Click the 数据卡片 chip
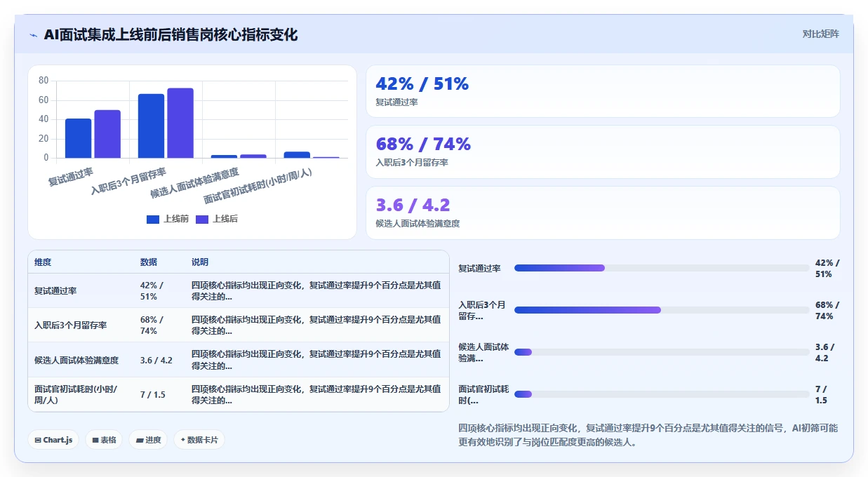 coord(199,440)
